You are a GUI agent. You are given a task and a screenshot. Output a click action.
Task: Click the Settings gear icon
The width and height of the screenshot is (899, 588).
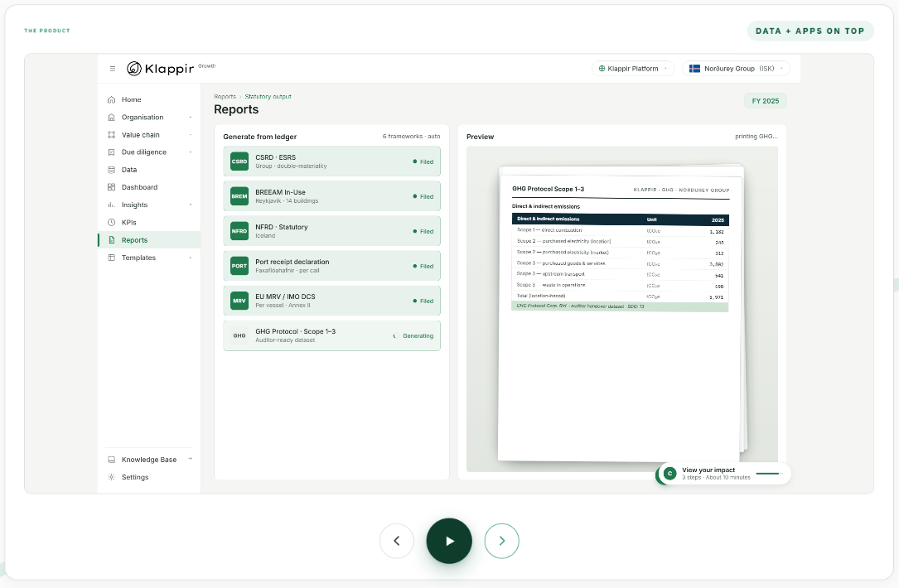pos(111,477)
